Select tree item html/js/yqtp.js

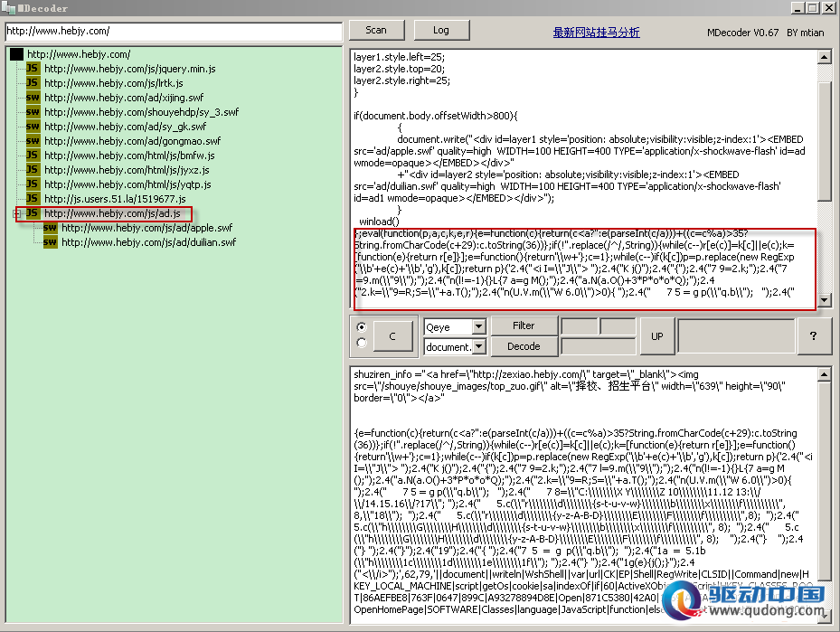[x=128, y=184]
